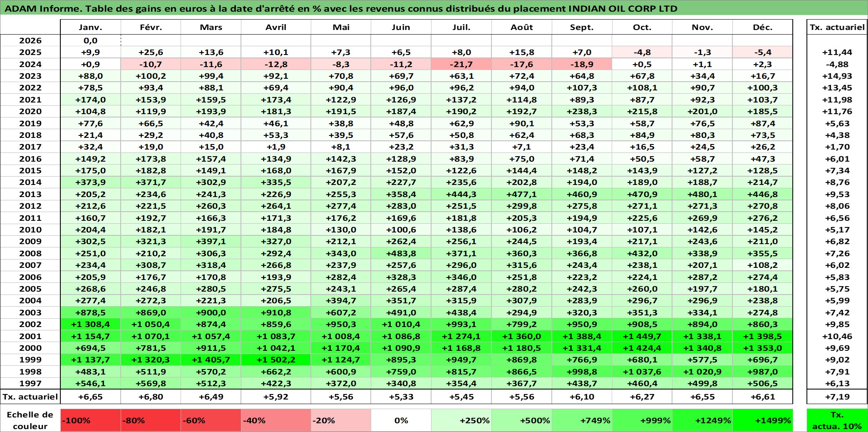Click the +10,46 actuarial rate for 2001
The image size is (868, 432).
(x=837, y=336)
